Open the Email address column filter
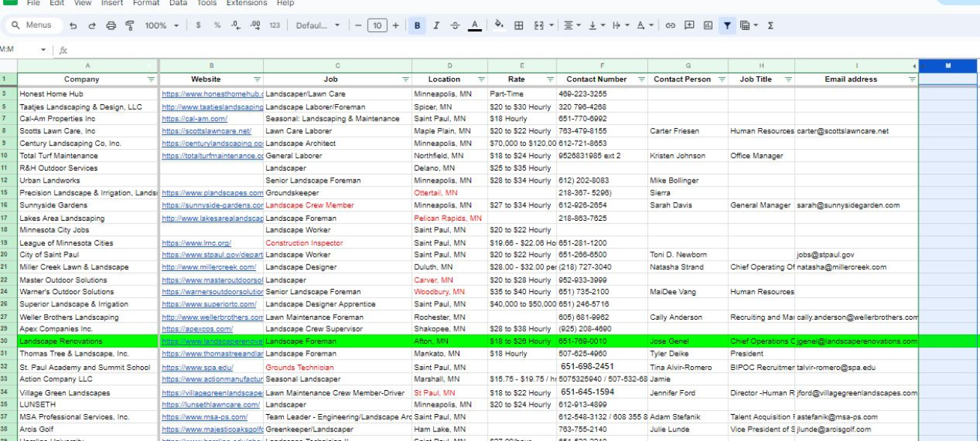 point(912,79)
